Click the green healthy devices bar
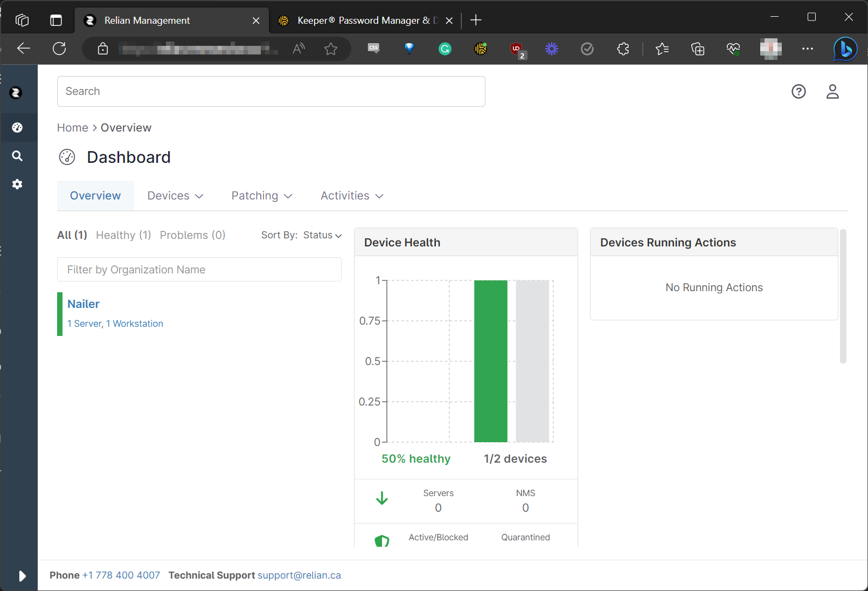 coord(491,361)
